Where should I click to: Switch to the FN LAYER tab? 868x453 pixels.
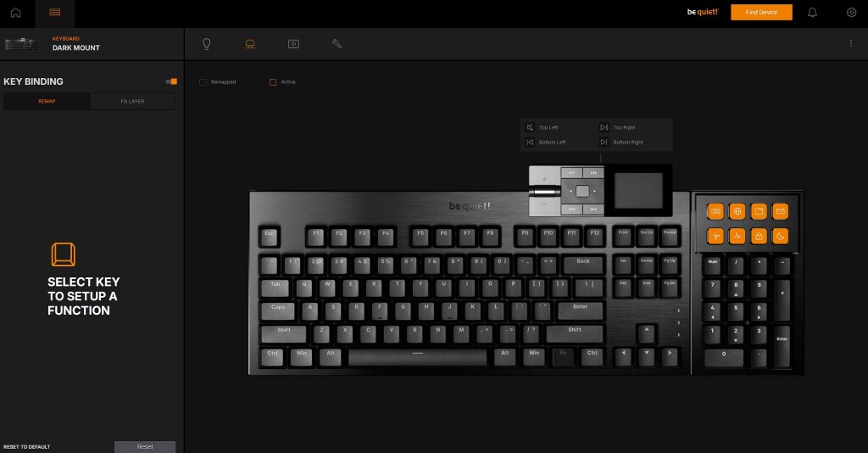pyautogui.click(x=132, y=101)
